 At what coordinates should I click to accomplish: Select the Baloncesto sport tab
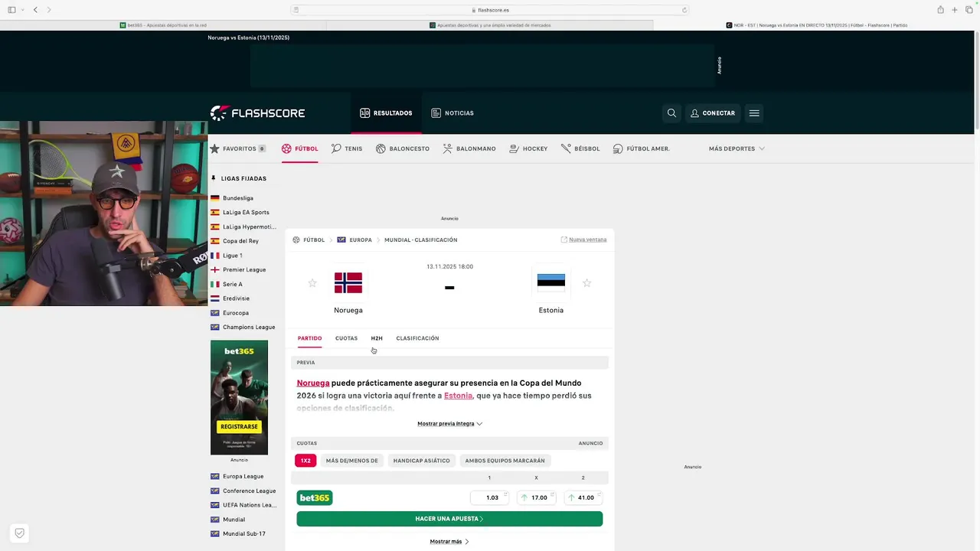[403, 148]
